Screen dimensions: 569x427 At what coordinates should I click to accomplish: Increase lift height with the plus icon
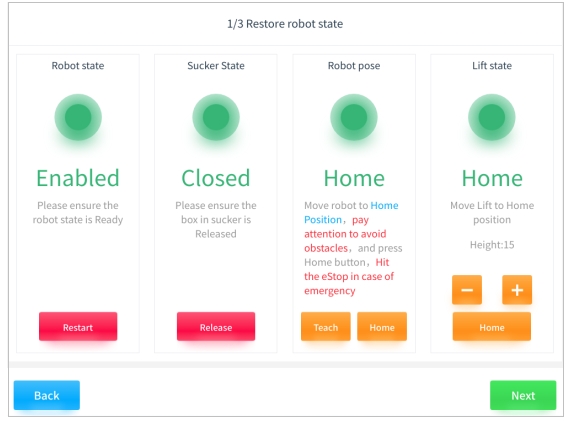coord(517,290)
